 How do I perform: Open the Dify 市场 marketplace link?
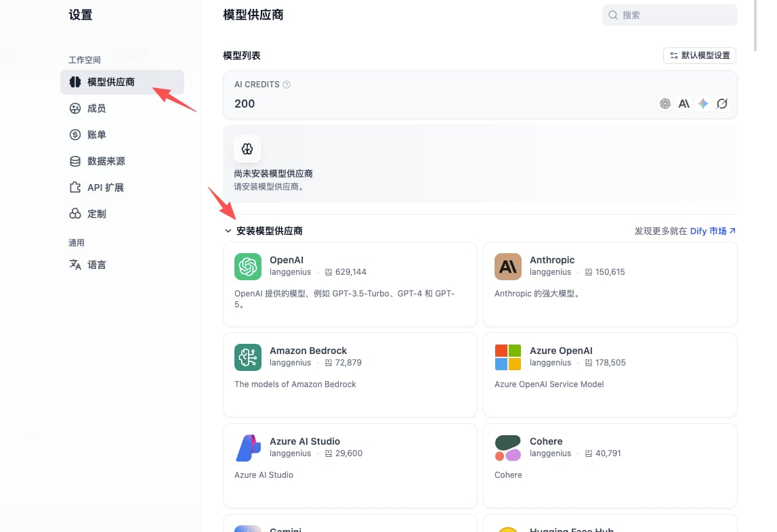[x=713, y=231]
